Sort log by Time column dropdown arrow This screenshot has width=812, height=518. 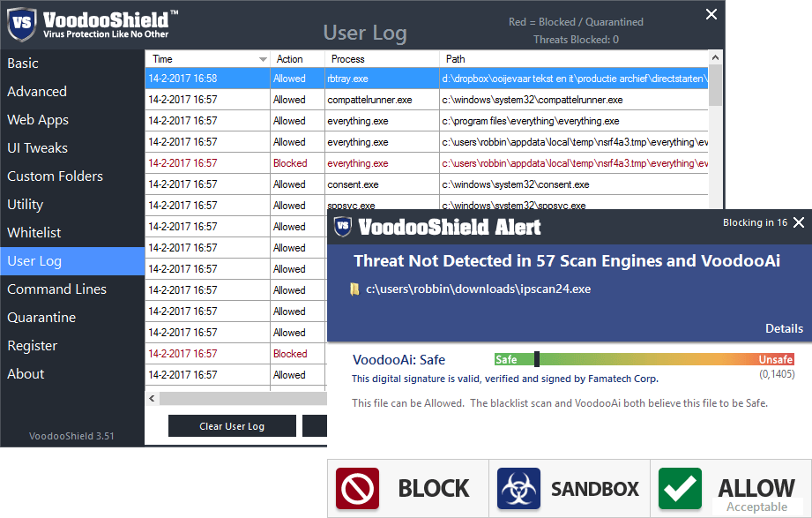tap(263, 60)
